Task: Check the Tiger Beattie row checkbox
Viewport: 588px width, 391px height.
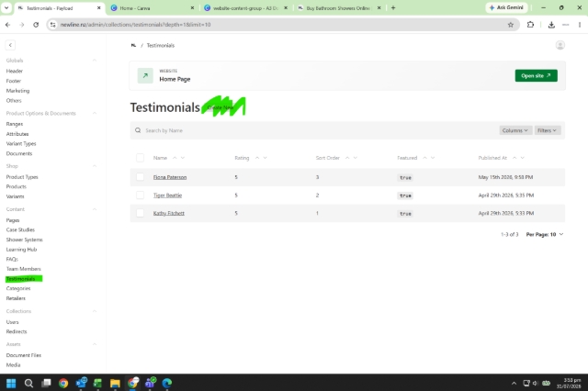Action: point(140,195)
